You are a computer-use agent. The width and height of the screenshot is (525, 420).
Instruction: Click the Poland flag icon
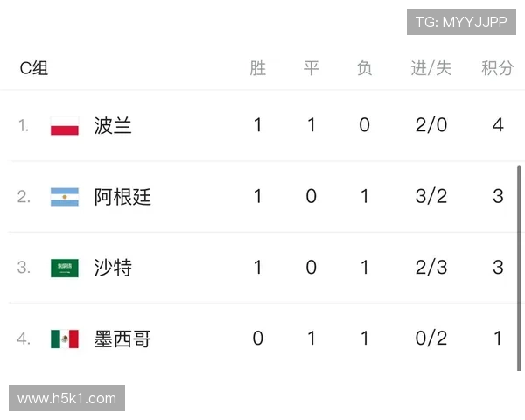point(65,126)
